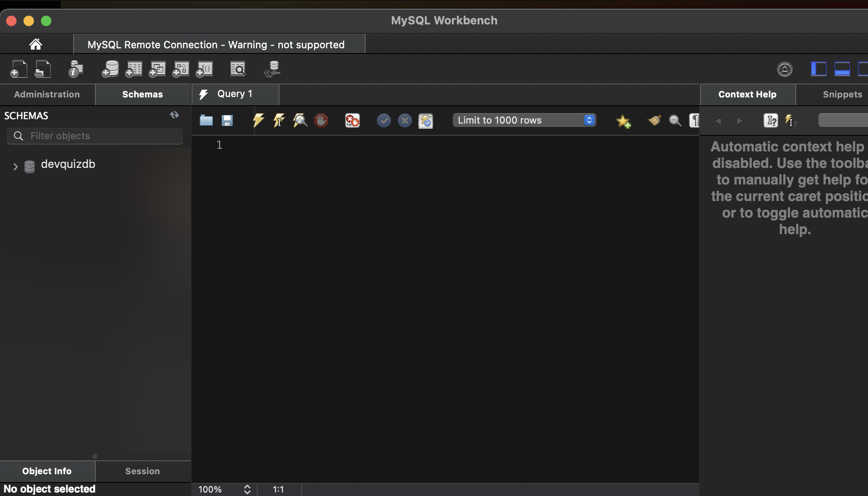Switch to the Administration tab
The width and height of the screenshot is (868, 496).
point(47,94)
